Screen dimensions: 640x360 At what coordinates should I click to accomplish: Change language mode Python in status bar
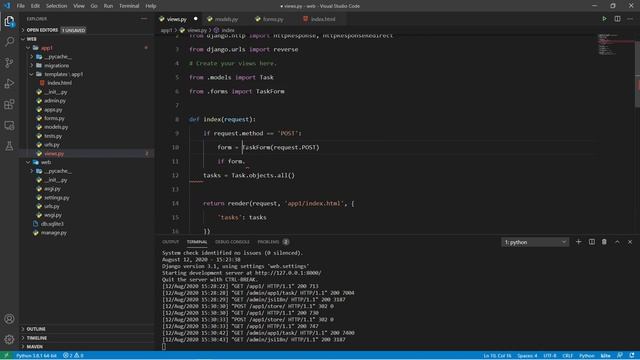(x=587, y=356)
